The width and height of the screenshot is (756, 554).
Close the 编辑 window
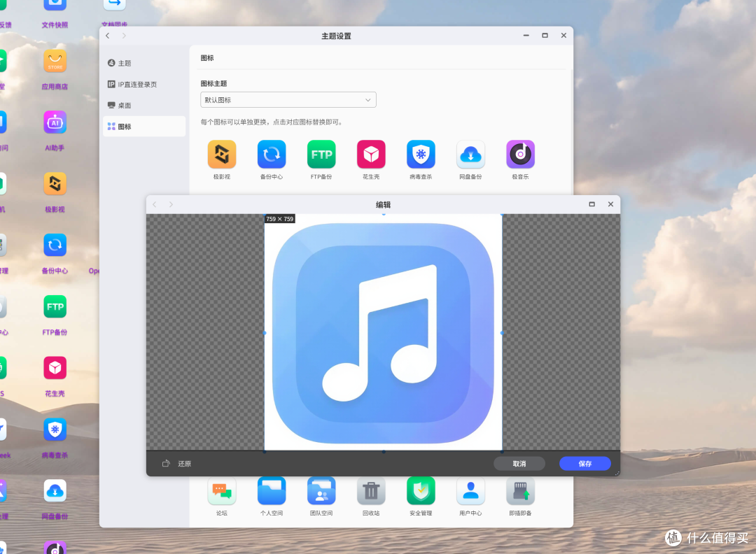pos(611,204)
